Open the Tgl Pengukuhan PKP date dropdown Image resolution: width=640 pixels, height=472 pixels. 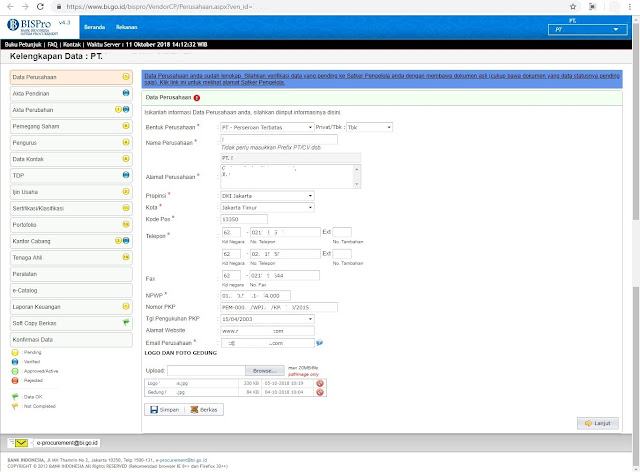coord(267,319)
